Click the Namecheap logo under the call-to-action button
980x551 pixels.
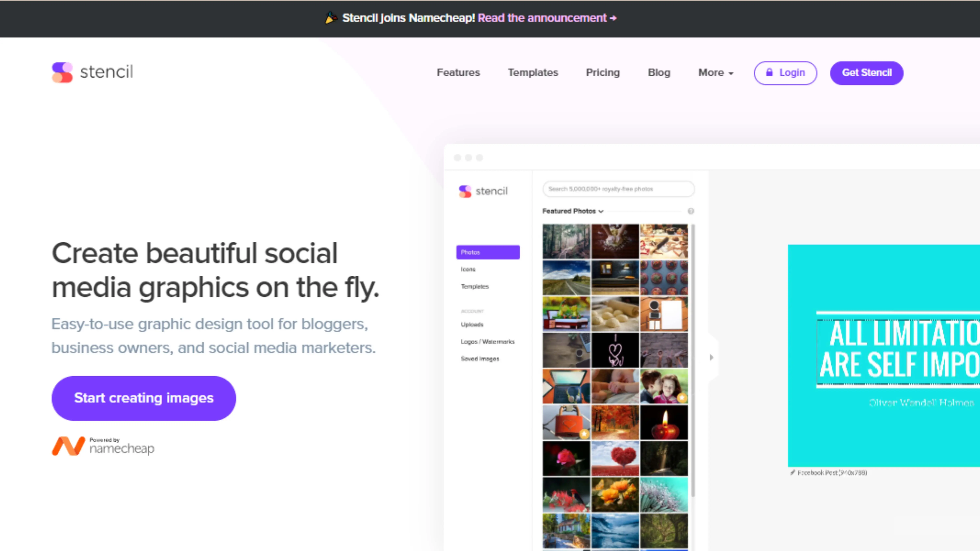pos(103,446)
